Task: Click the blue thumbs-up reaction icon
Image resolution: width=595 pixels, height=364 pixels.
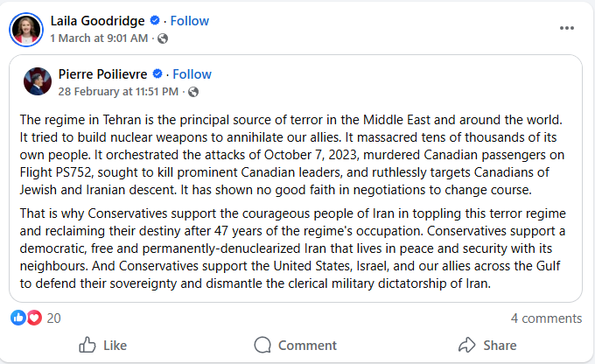Action: click(17, 318)
